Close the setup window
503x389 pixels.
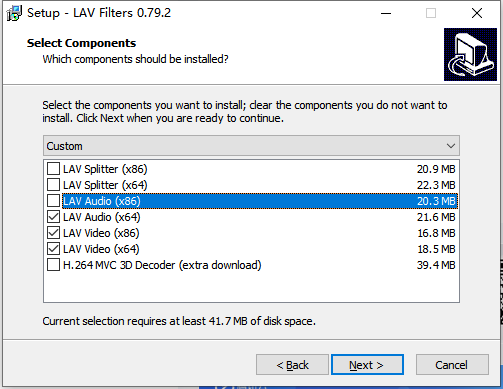(x=477, y=13)
